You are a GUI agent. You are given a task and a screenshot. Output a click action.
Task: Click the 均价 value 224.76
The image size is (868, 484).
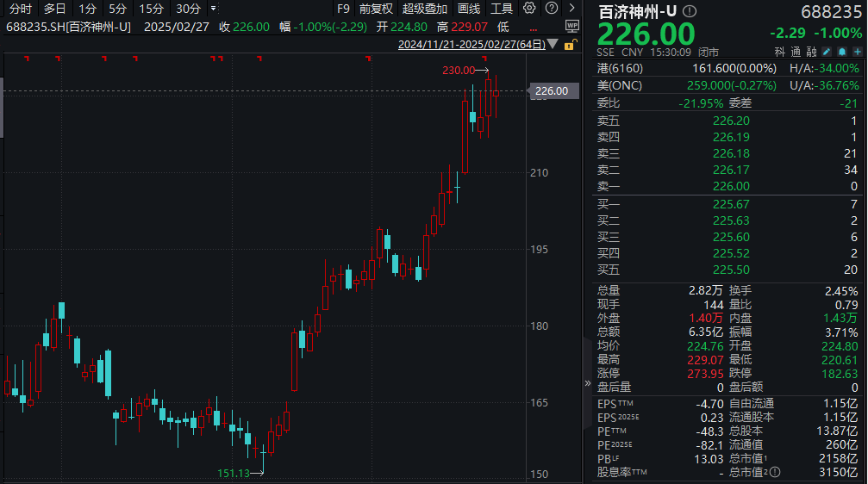[705, 345]
